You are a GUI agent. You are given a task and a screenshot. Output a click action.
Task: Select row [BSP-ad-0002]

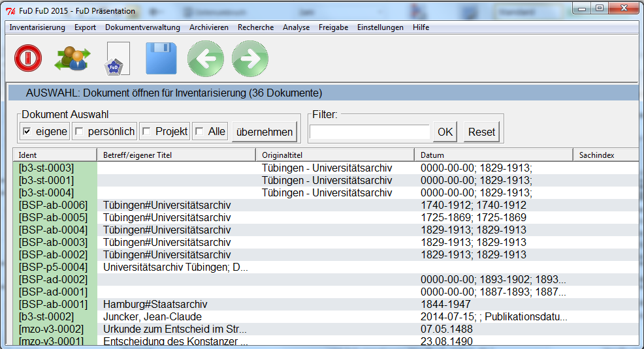point(326,280)
